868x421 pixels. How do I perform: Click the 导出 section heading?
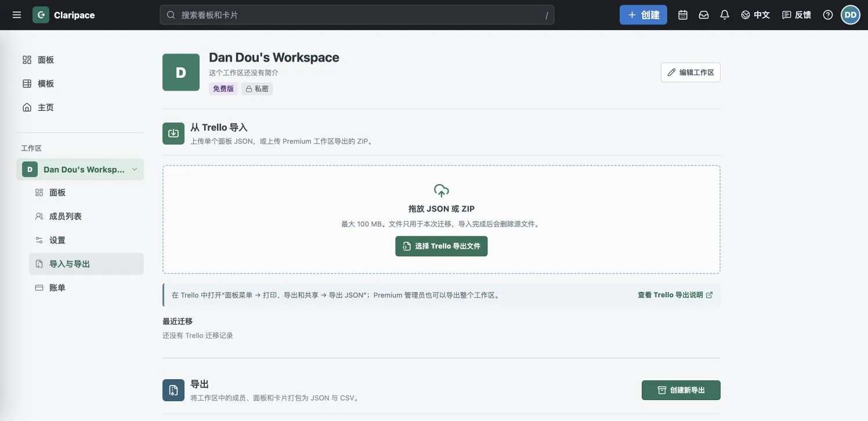[200, 384]
